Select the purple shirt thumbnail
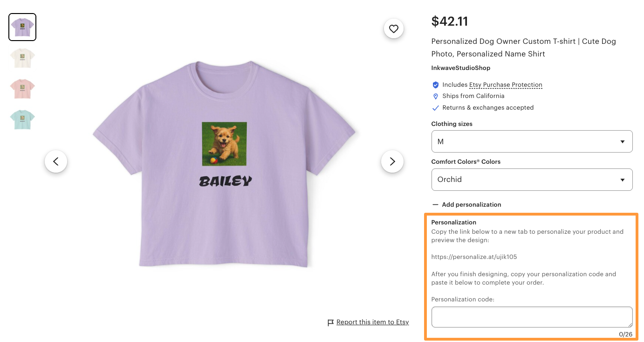This screenshot has height=342, width=644. 22,27
